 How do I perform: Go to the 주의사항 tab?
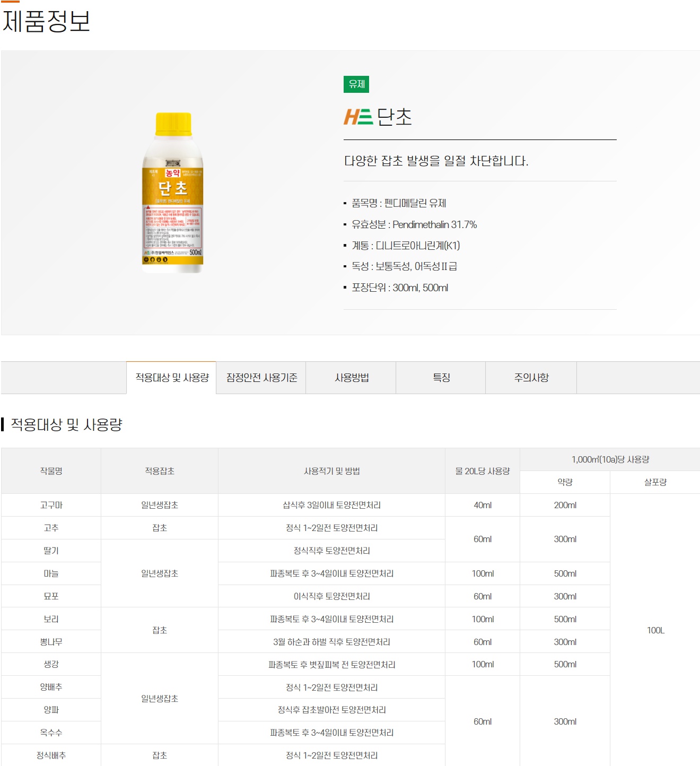tap(531, 378)
